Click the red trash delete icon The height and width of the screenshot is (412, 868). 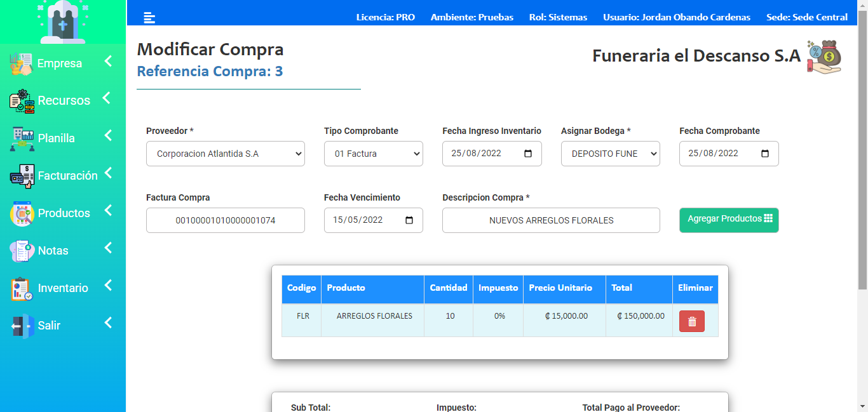coord(691,321)
